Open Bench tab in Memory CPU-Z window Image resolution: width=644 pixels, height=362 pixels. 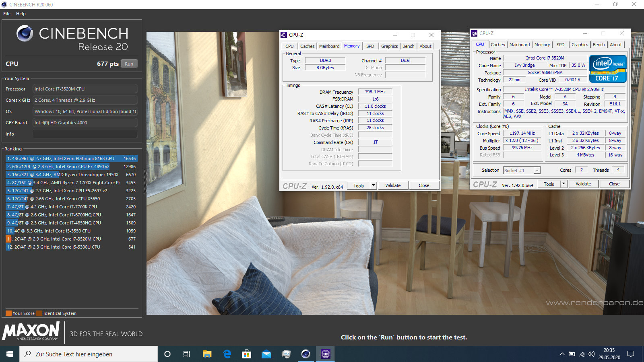pos(409,46)
